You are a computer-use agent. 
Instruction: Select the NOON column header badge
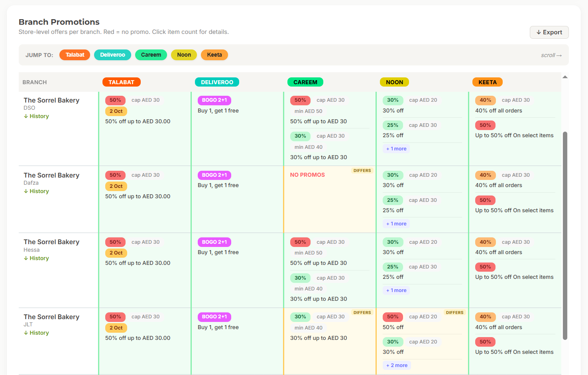coord(394,82)
